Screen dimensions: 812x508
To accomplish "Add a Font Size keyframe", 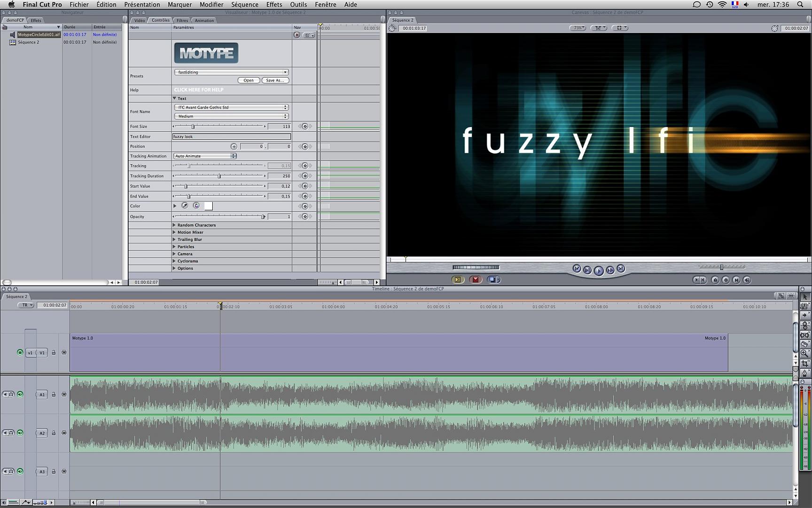I will coord(305,127).
